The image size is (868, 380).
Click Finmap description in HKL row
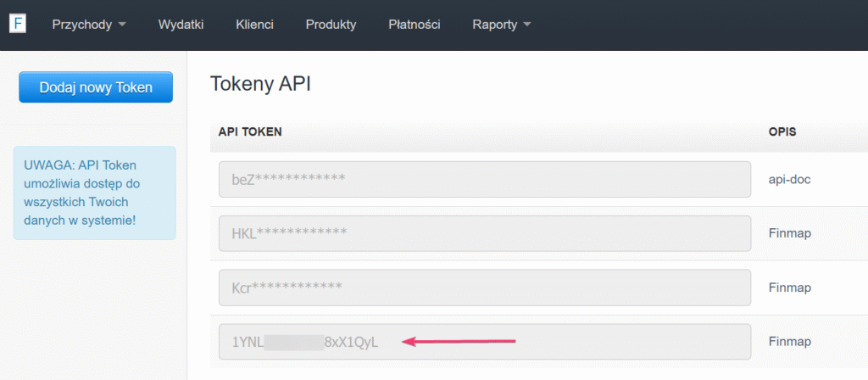(790, 233)
